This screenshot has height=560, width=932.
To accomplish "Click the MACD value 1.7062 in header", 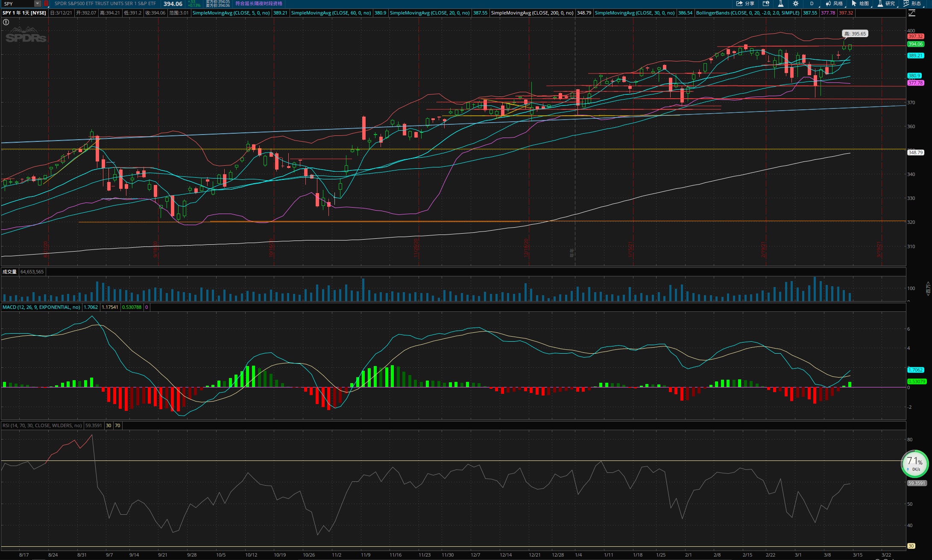I will click(x=91, y=307).
